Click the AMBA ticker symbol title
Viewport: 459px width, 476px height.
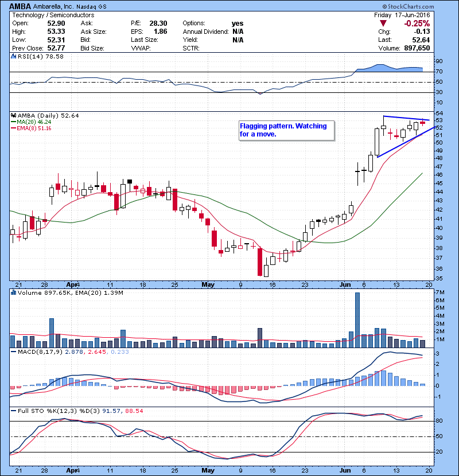click(20, 6)
